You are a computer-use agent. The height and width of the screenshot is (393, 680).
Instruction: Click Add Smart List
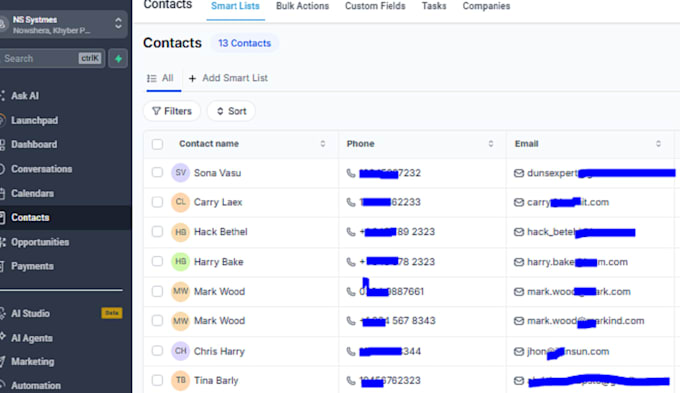point(228,78)
